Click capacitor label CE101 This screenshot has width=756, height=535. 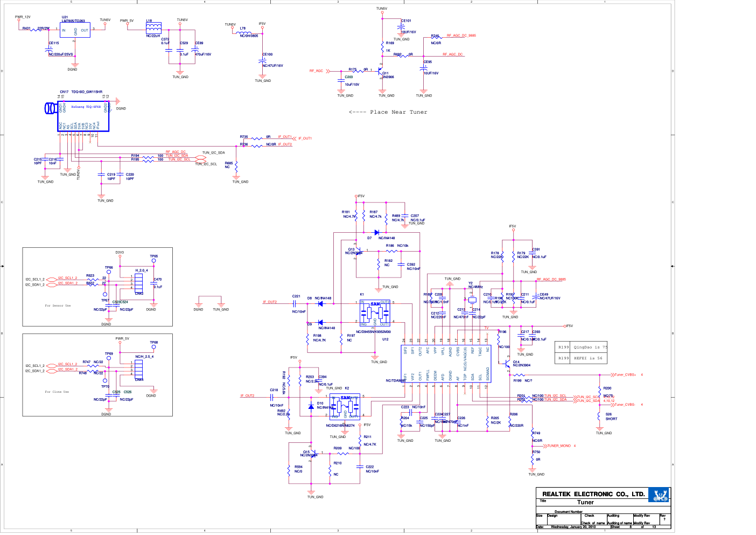(x=406, y=21)
